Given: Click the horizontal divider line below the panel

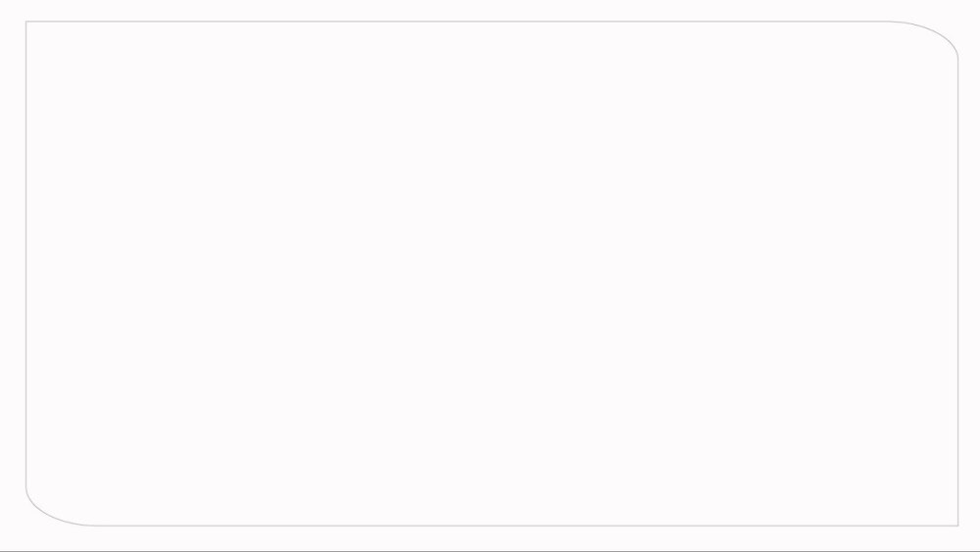Looking at the screenshot, I should point(490,551).
